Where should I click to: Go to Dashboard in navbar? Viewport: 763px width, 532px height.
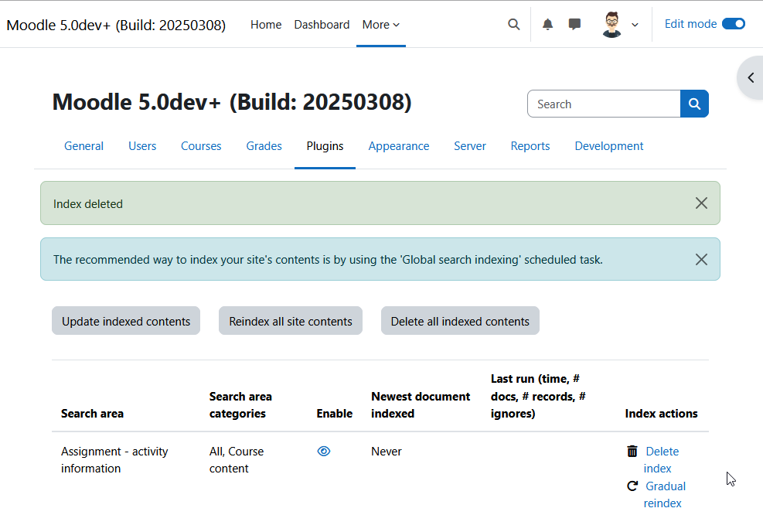[x=322, y=24]
